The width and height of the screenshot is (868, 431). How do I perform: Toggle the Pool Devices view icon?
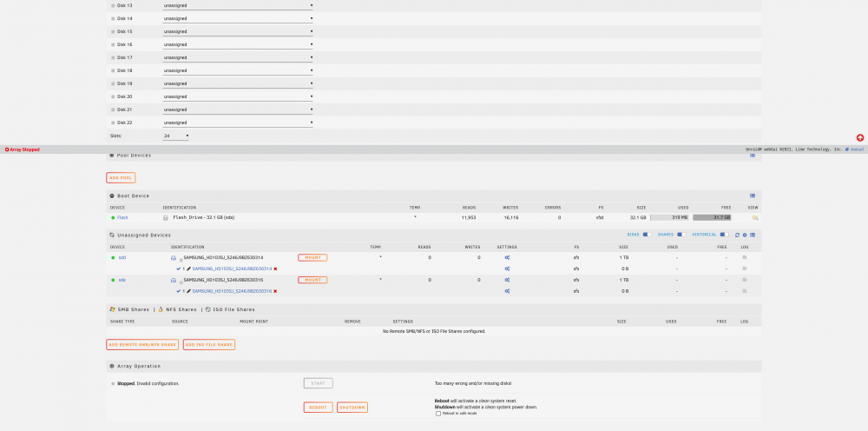coord(753,156)
